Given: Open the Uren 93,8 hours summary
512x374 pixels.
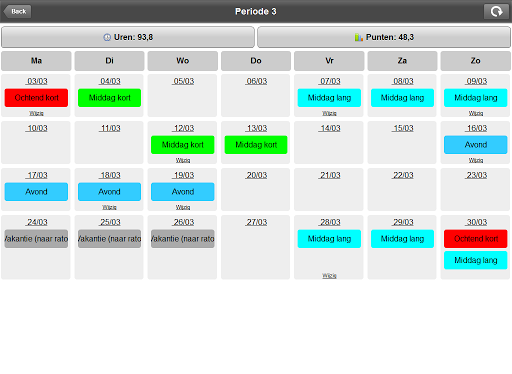Looking at the screenshot, I should pos(128,37).
